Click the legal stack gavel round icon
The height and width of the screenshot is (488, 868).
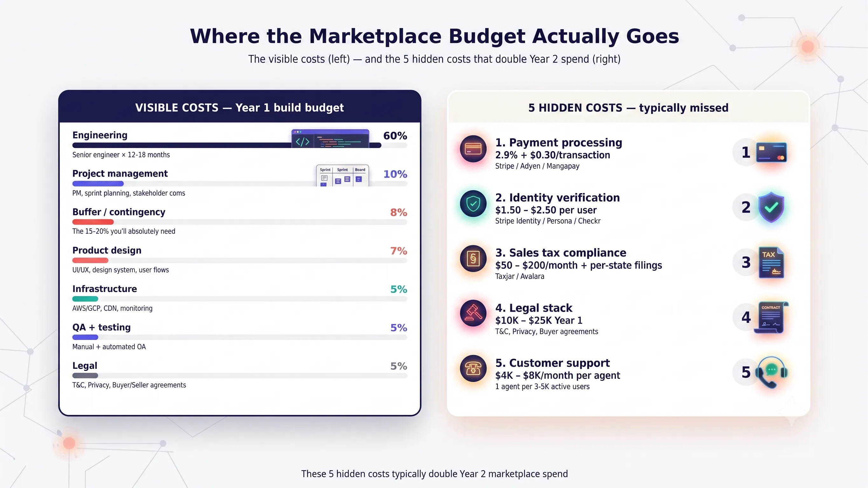coord(473,314)
